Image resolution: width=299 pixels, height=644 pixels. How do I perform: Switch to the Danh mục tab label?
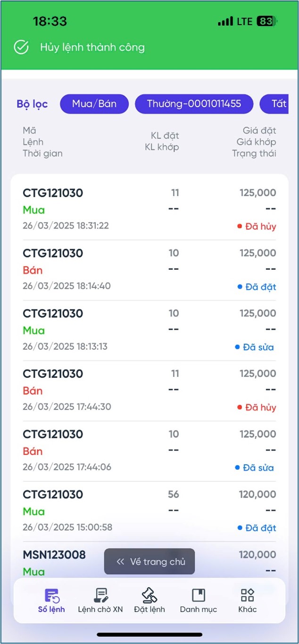pyautogui.click(x=198, y=609)
